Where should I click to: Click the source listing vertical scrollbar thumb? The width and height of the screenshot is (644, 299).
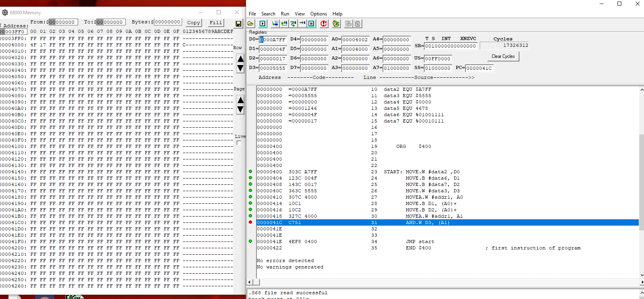click(x=642, y=182)
